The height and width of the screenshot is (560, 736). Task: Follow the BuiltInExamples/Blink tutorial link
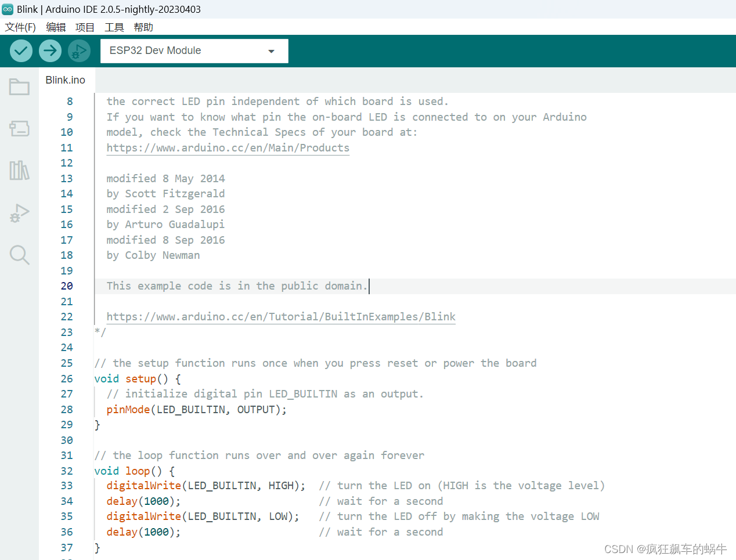pyautogui.click(x=281, y=317)
